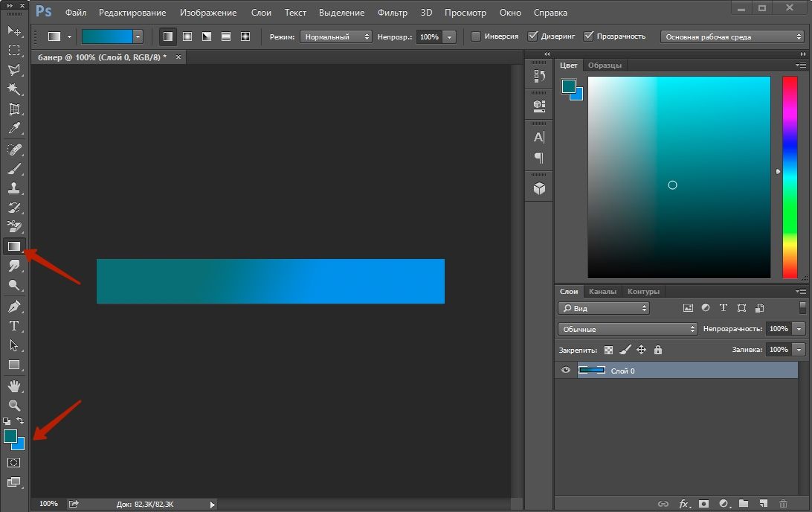Select the Brush tool
This screenshot has width=812, height=512.
[x=14, y=169]
